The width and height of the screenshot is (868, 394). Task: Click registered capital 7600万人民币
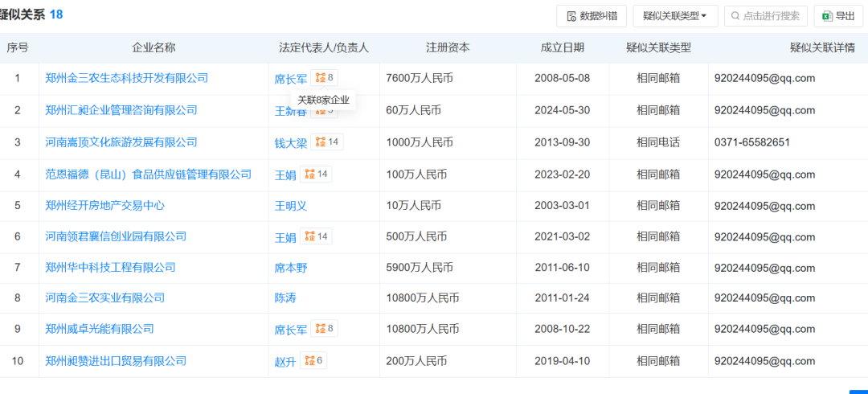point(420,78)
